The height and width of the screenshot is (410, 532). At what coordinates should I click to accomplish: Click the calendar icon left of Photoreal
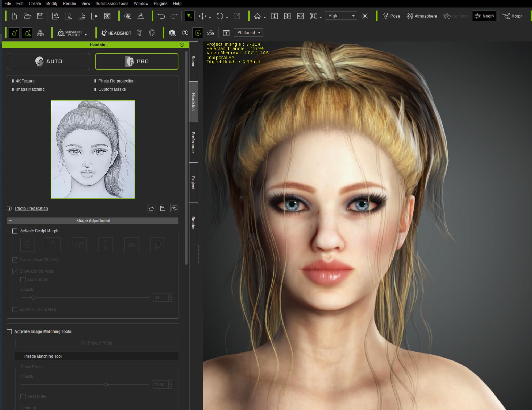click(x=226, y=33)
